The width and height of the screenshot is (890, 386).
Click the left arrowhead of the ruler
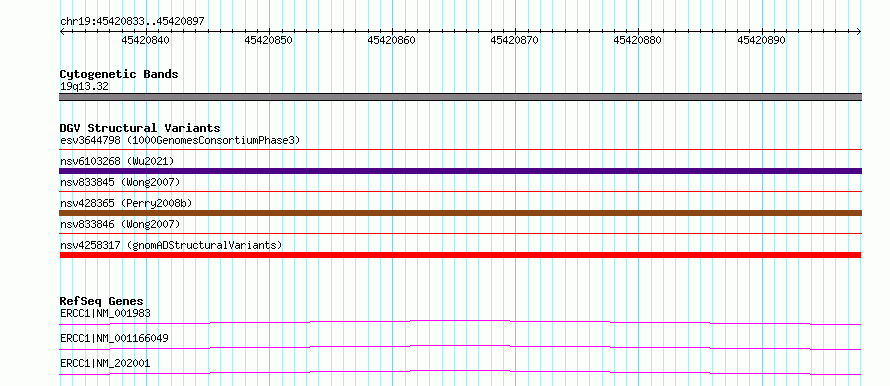tap(62, 32)
